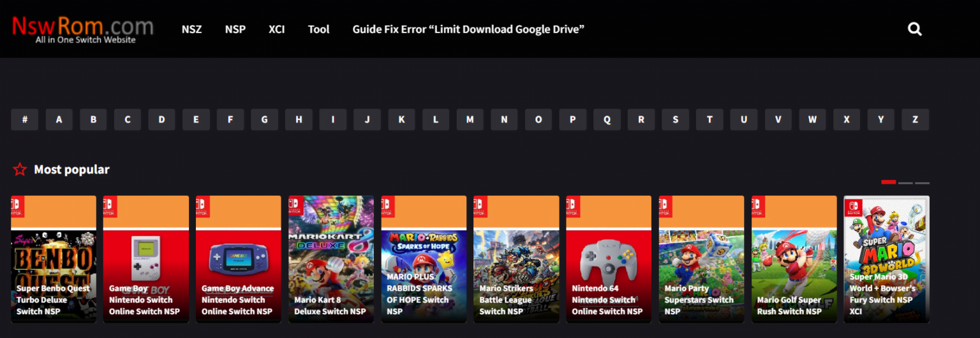Filter games by letter Q
Screen dimensions: 980x338
pyautogui.click(x=607, y=119)
